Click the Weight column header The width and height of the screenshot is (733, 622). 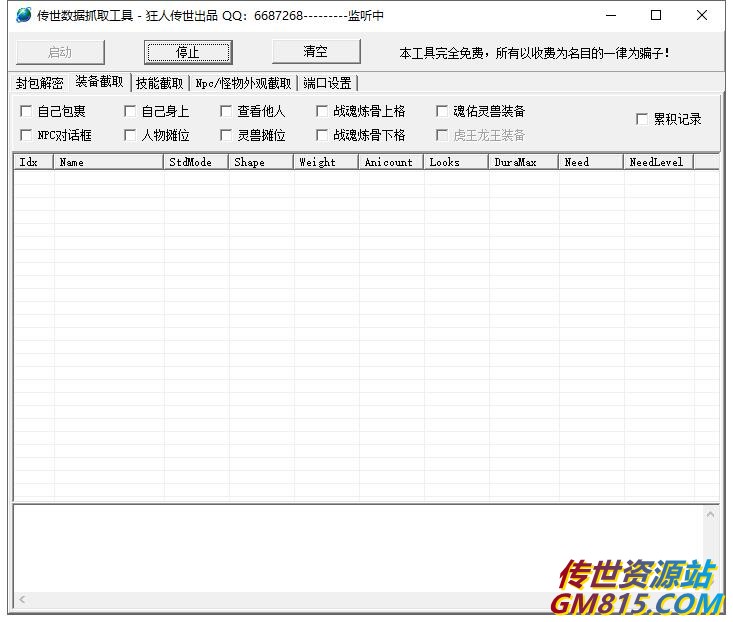point(326,162)
